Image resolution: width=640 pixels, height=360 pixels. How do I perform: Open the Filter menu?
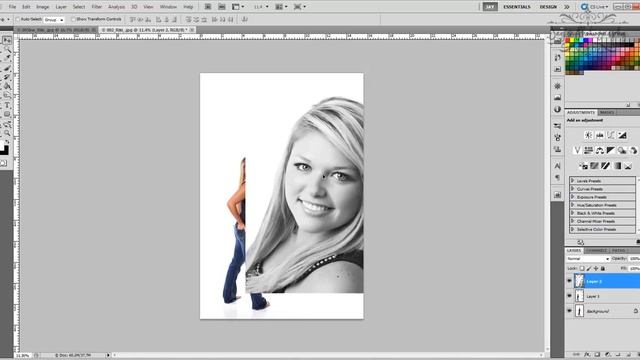coord(97,7)
